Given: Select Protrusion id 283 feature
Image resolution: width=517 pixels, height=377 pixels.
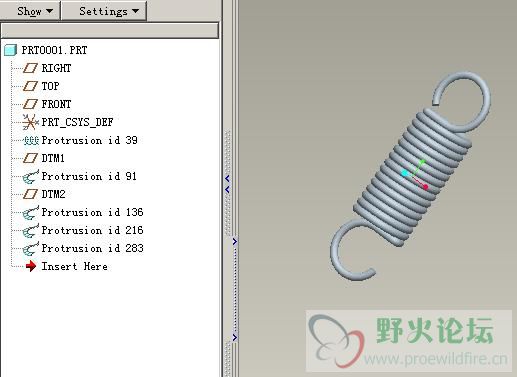Looking at the screenshot, I should (92, 248).
